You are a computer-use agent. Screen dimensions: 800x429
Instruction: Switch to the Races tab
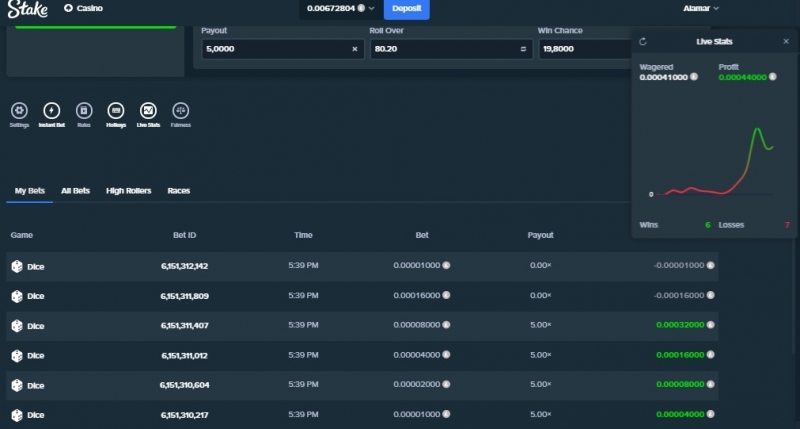pyautogui.click(x=179, y=191)
